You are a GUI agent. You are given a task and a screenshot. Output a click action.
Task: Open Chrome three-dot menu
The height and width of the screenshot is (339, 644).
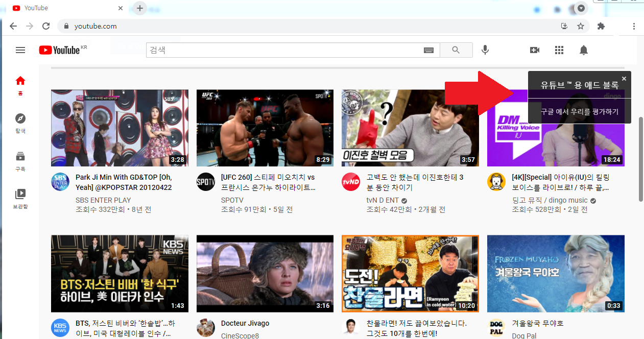click(x=634, y=26)
